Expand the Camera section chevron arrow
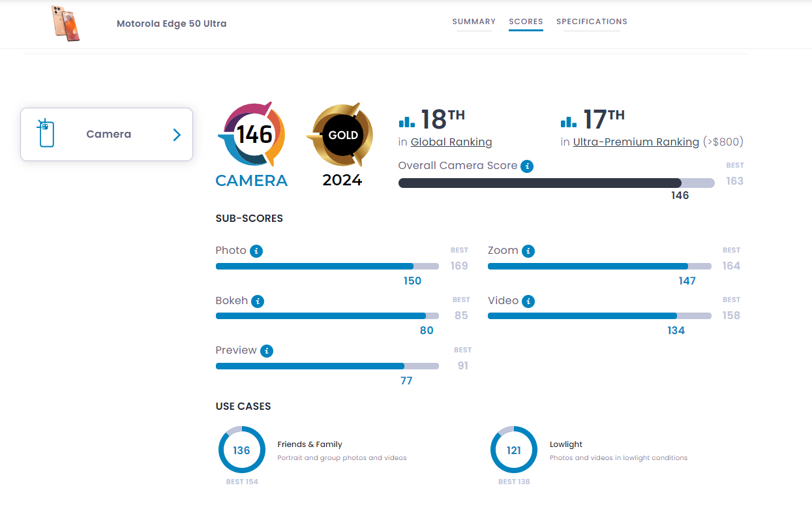This screenshot has width=812, height=509. (177, 134)
